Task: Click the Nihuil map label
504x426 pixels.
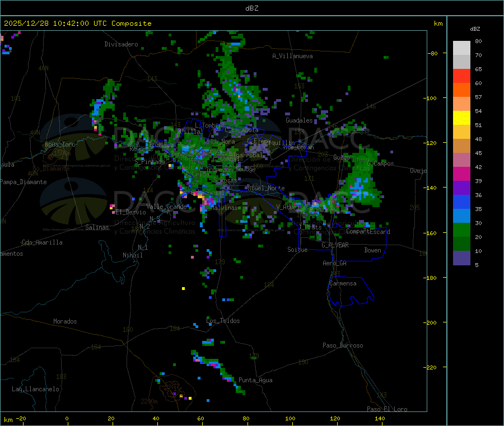Action: 133,255
